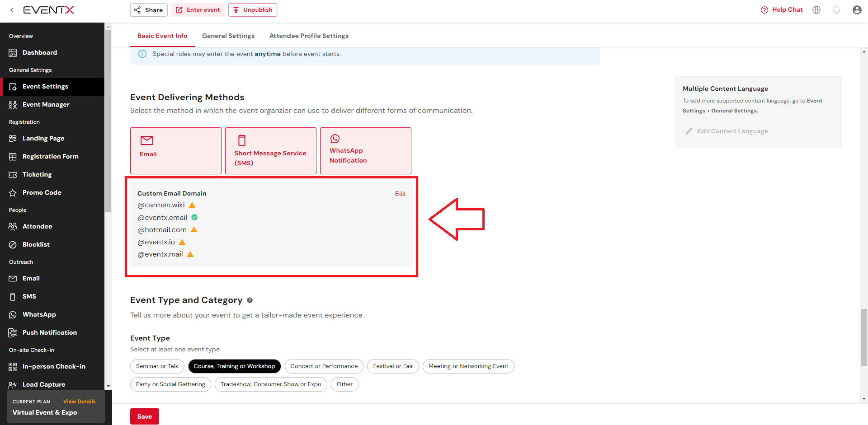Toggle the Short Message Service (SMS) card
This screenshot has height=425, width=868.
[x=271, y=151]
